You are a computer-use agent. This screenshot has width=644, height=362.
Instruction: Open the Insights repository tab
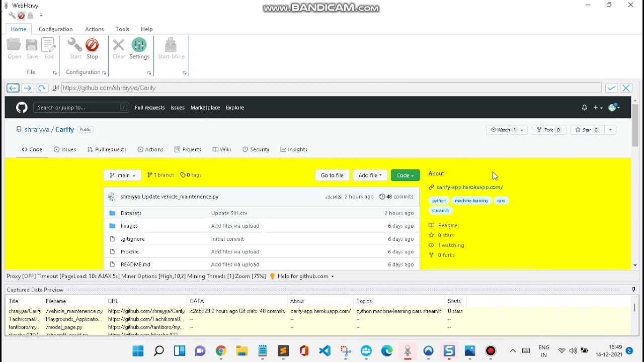coord(294,149)
